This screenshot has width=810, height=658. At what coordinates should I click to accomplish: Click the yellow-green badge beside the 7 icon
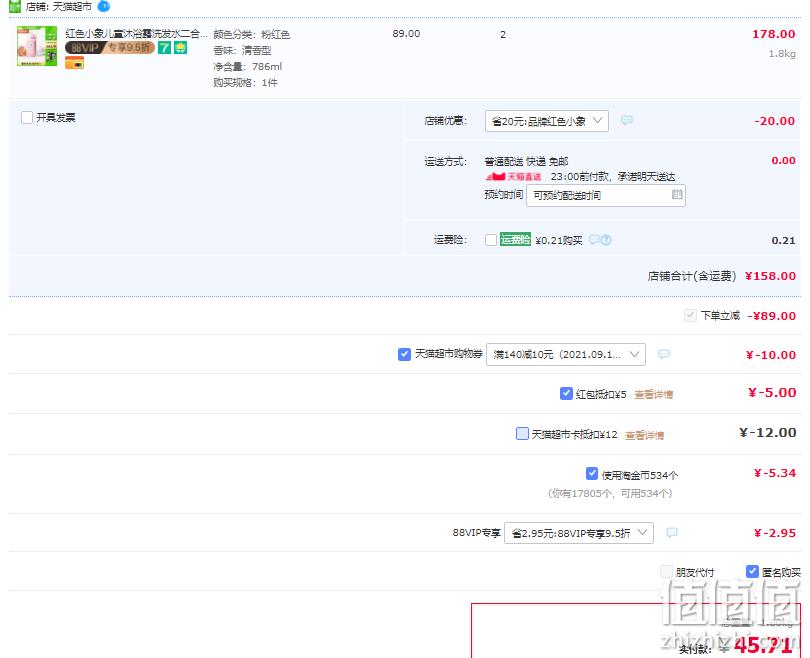180,48
